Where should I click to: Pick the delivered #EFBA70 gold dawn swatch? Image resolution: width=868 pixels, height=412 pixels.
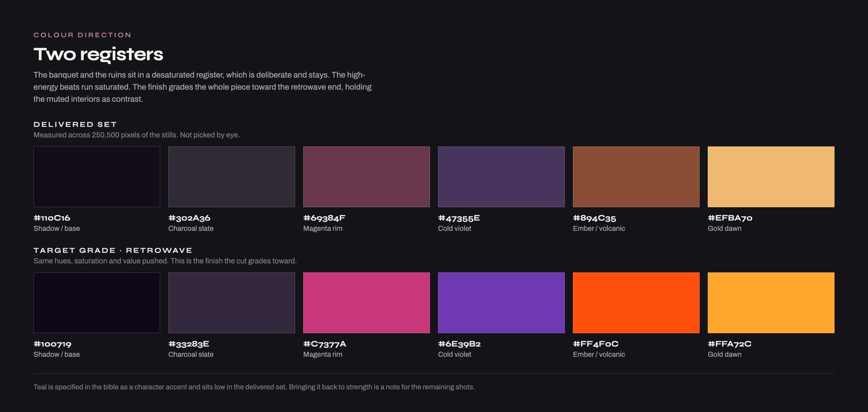click(771, 177)
